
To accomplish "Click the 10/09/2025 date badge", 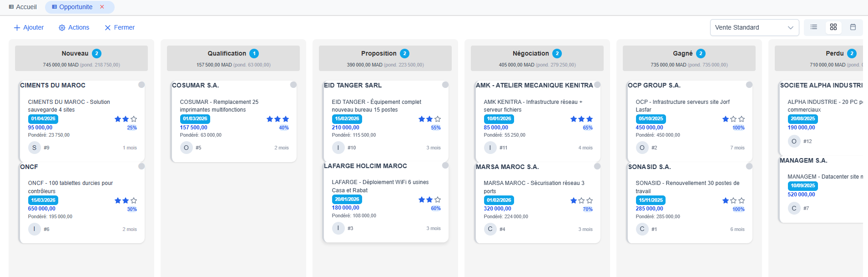I will tap(803, 186).
